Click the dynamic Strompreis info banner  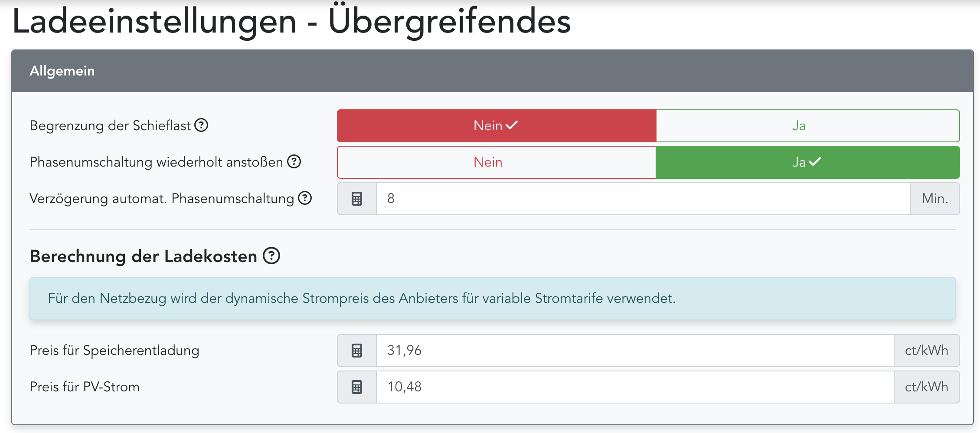pos(492,299)
